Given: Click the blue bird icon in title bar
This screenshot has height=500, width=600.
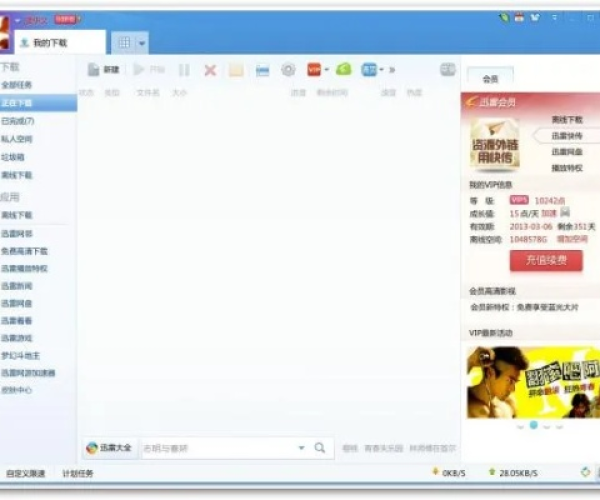Looking at the screenshot, I should tap(535, 17).
